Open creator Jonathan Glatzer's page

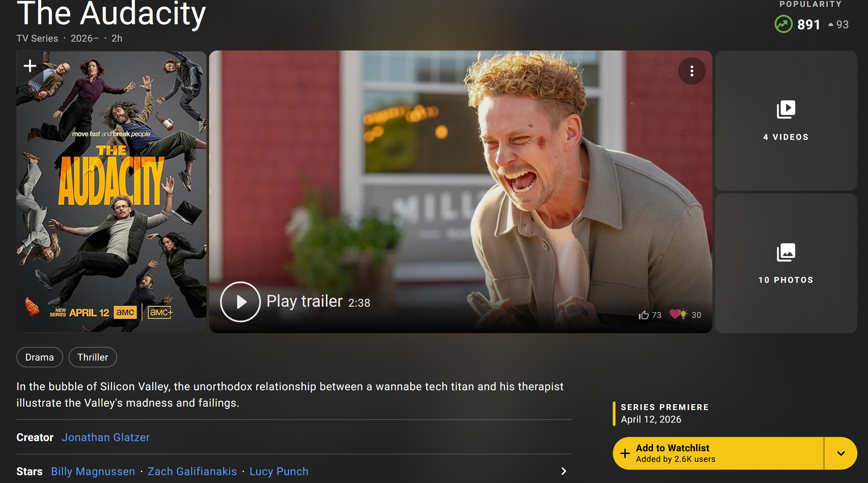[105, 437]
